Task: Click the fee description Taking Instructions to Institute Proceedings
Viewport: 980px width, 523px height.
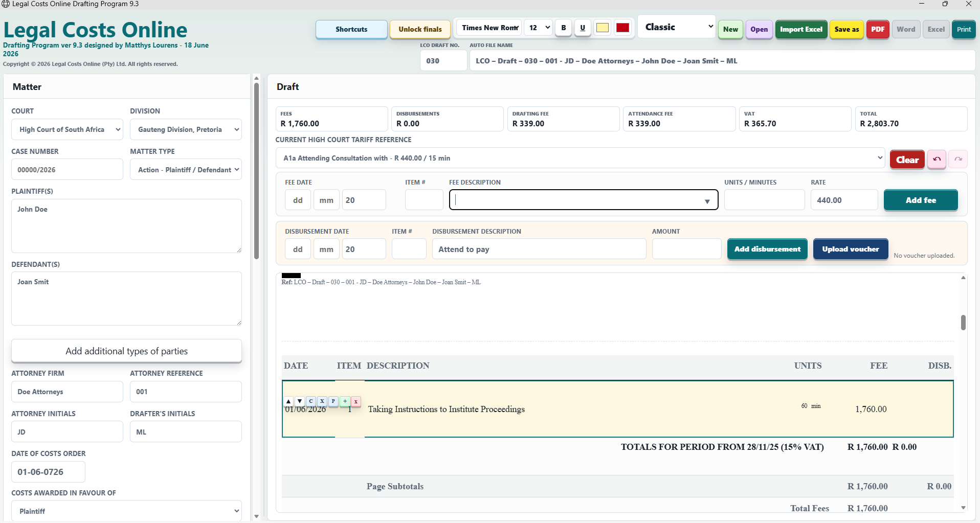Action: (x=447, y=409)
